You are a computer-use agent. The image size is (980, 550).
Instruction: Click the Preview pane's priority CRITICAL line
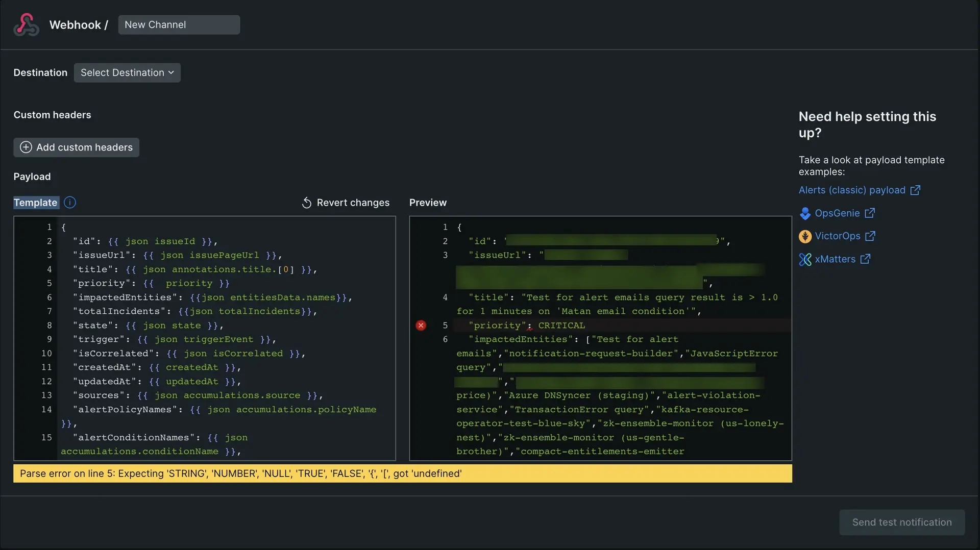[x=561, y=326]
